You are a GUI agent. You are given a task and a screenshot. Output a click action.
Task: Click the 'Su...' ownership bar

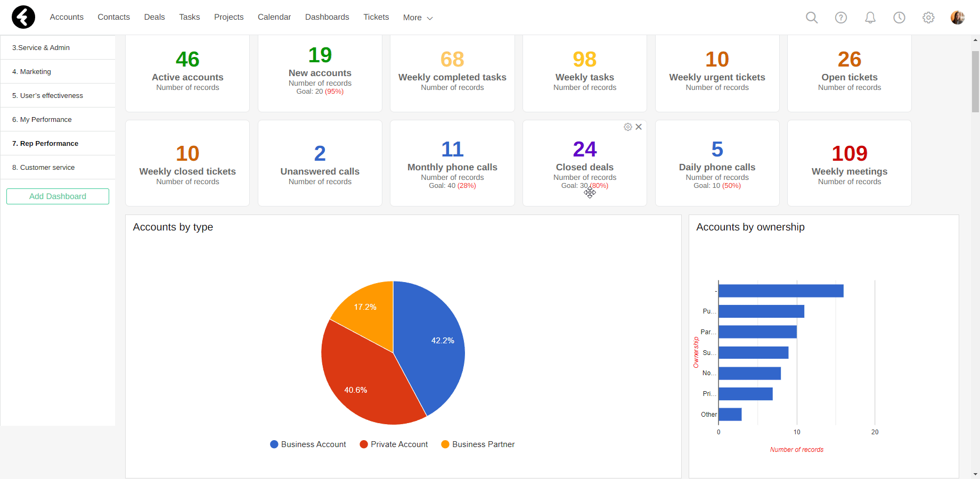click(x=753, y=352)
